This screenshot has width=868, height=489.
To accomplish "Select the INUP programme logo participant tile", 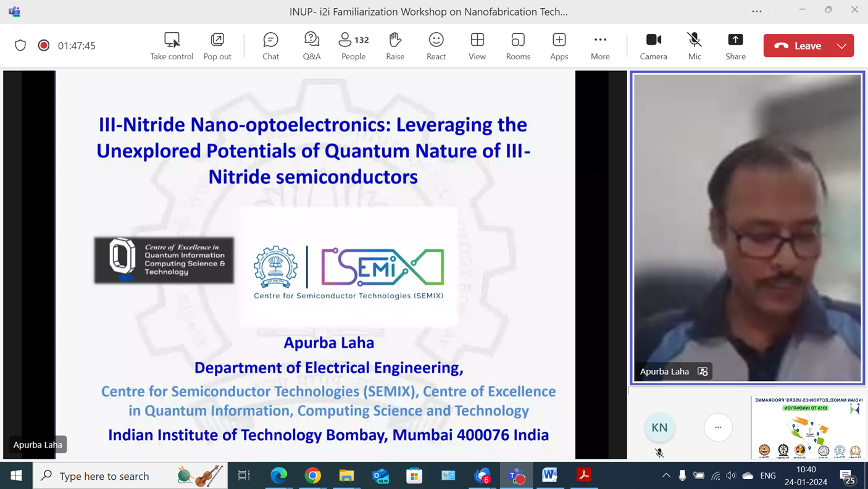I will (807, 427).
